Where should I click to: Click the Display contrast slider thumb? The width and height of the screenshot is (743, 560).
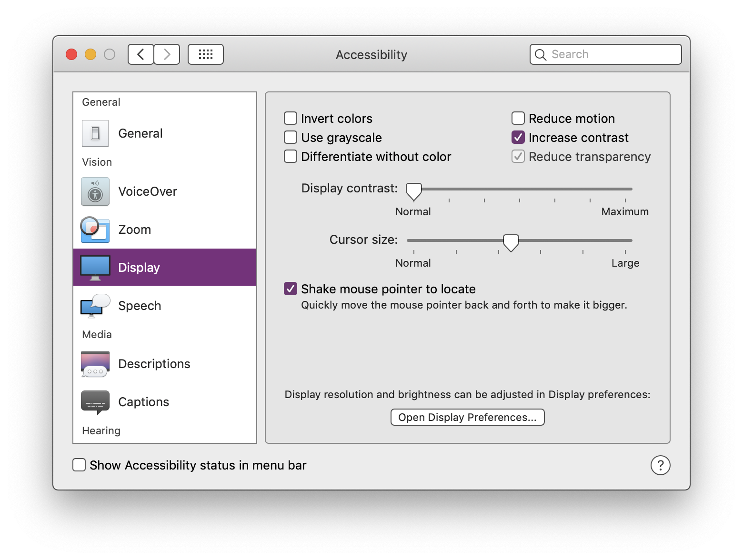point(414,191)
